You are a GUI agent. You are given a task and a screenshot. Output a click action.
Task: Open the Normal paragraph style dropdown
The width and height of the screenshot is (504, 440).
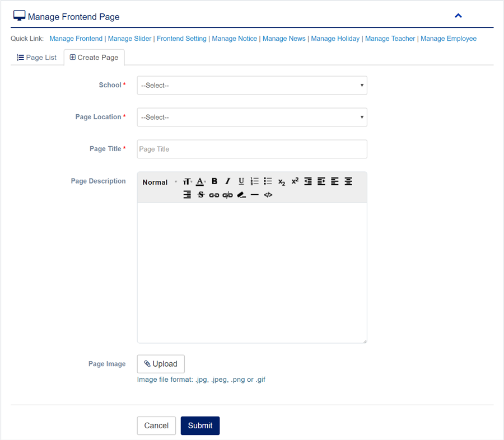point(159,182)
